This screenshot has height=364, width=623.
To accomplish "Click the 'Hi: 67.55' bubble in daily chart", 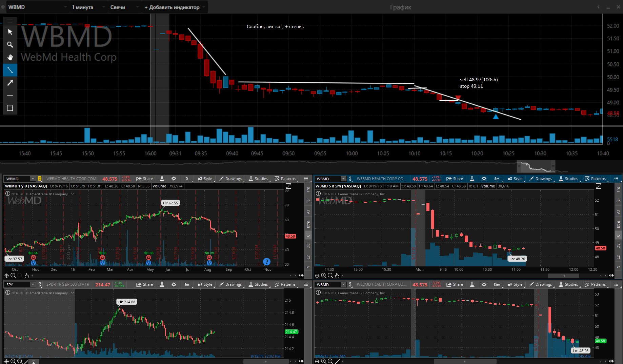I will point(170,203).
